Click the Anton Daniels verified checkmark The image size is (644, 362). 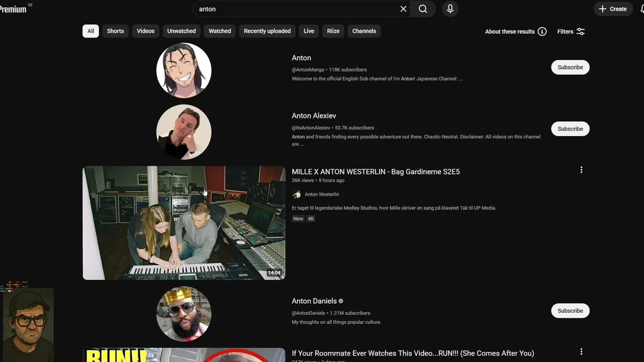pyautogui.click(x=341, y=301)
